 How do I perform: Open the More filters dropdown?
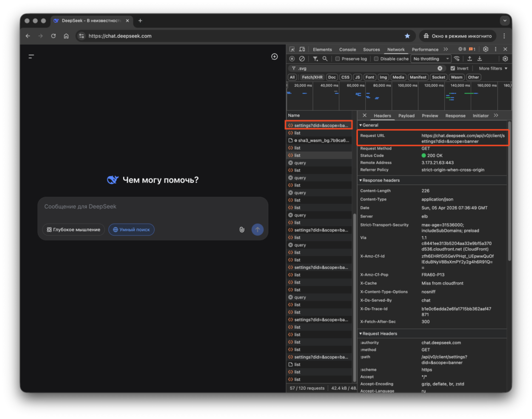click(493, 69)
